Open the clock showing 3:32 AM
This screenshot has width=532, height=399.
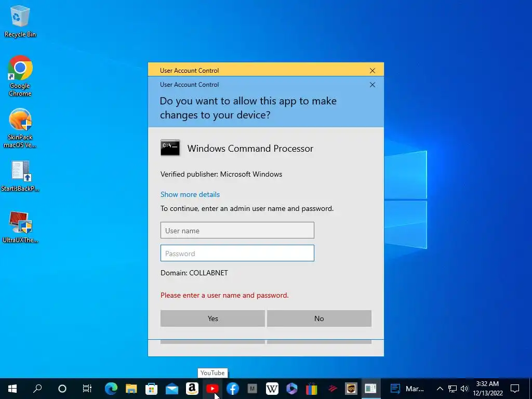click(487, 389)
